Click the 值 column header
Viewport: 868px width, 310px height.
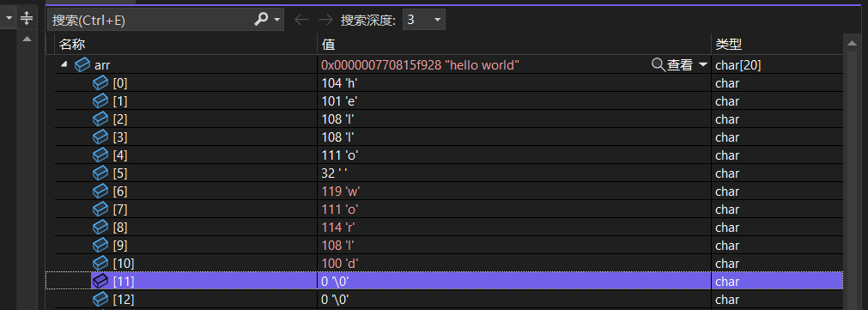click(328, 45)
